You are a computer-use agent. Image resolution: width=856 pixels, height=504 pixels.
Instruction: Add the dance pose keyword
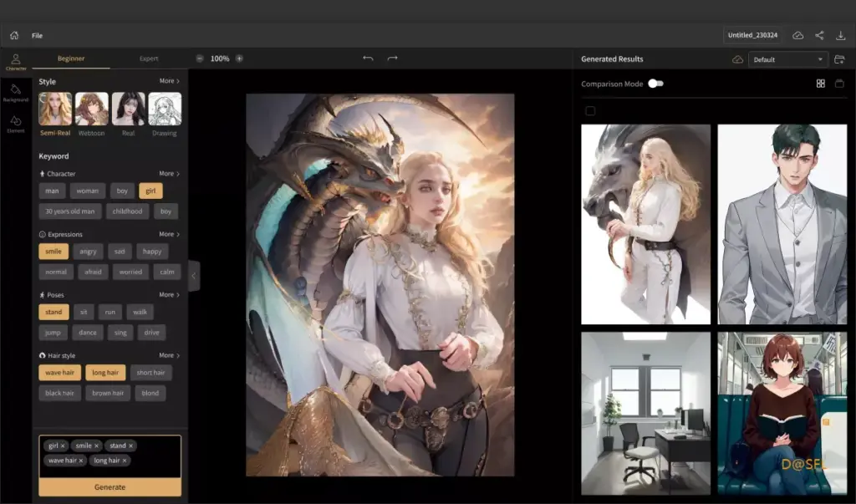[87, 333]
